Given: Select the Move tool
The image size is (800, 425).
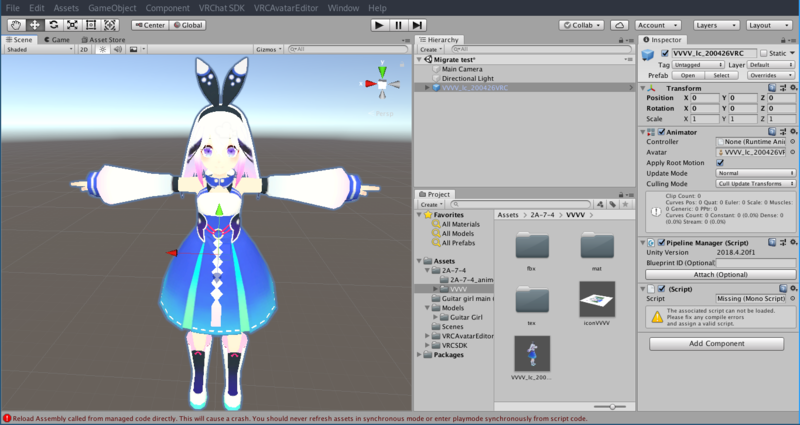Looking at the screenshot, I should tap(34, 25).
